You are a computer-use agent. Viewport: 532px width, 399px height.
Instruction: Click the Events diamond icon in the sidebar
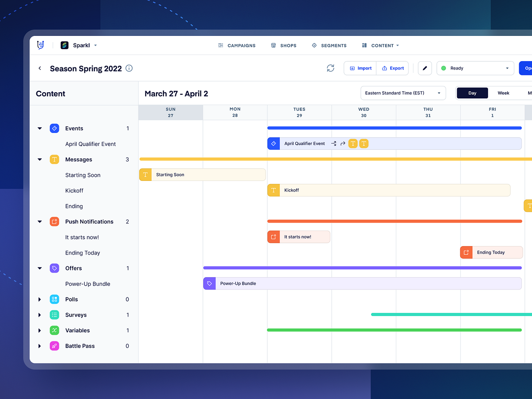coord(54,128)
